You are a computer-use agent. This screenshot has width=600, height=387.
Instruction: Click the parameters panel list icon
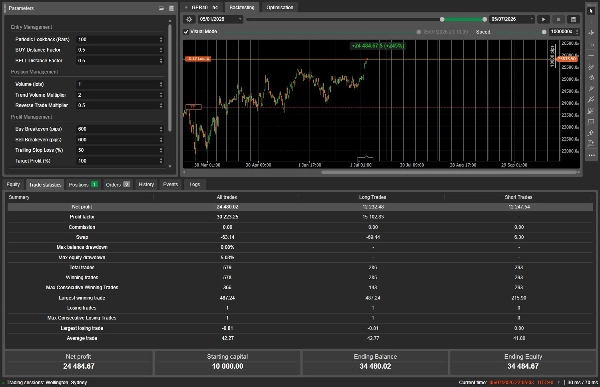171,8
